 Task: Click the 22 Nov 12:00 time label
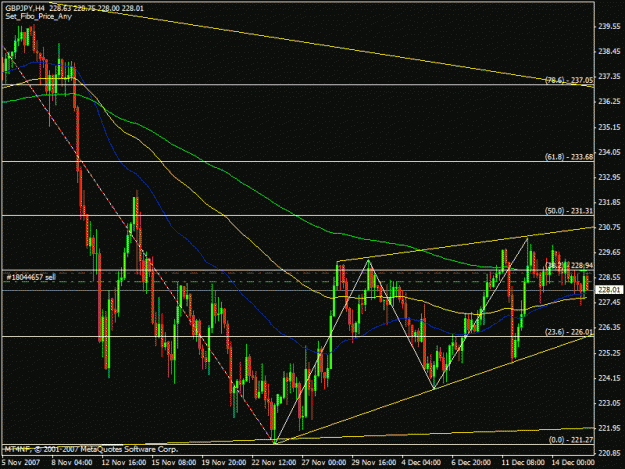tap(274, 463)
